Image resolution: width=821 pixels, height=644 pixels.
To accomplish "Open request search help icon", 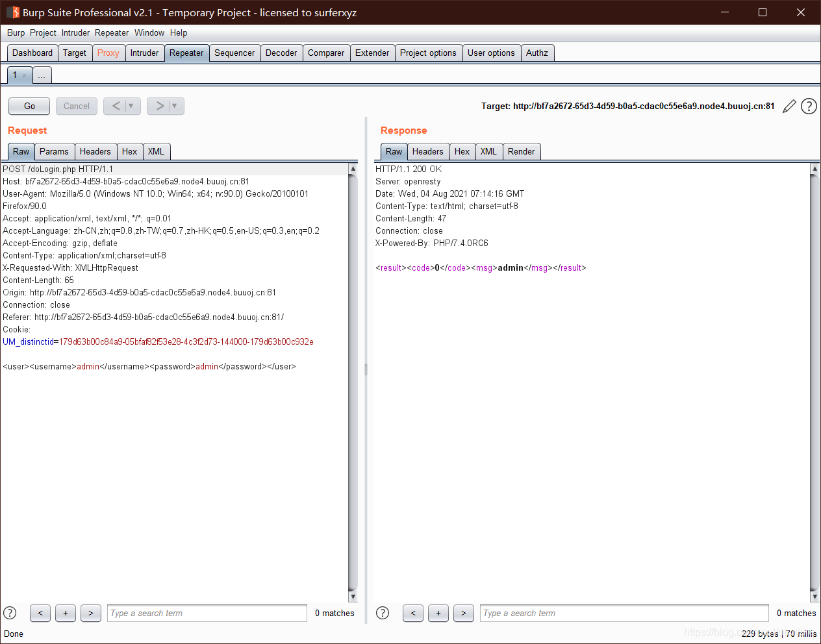I will click(10, 613).
